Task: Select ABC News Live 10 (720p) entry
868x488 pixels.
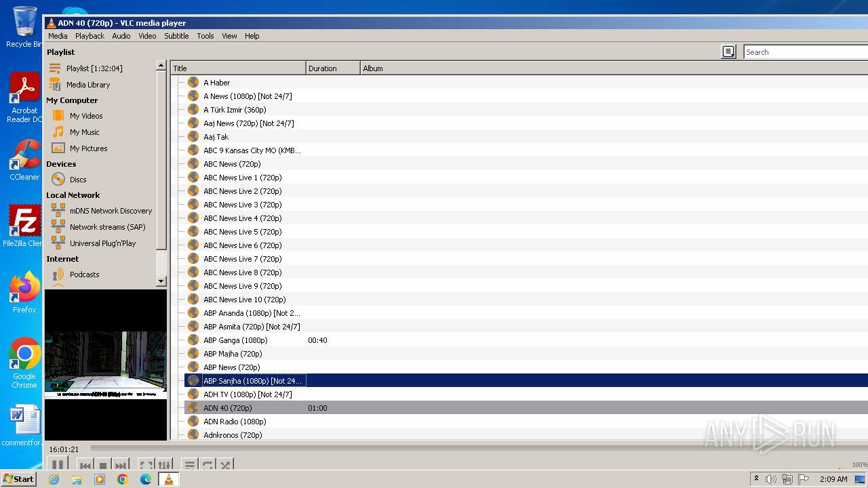Action: 244,300
